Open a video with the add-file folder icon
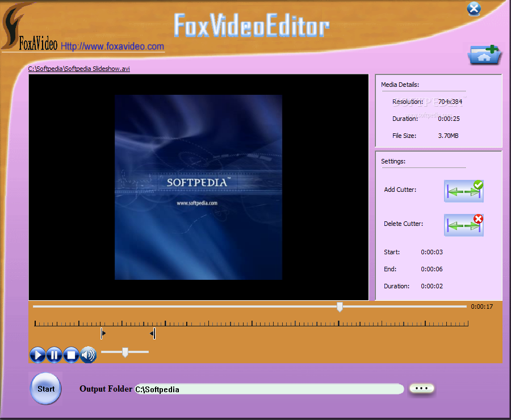 tap(484, 54)
